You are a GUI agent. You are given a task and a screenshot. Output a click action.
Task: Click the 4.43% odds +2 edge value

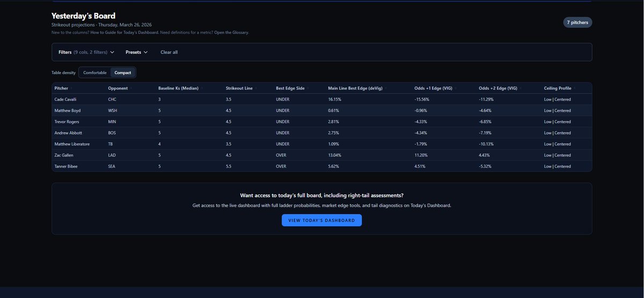(485, 155)
